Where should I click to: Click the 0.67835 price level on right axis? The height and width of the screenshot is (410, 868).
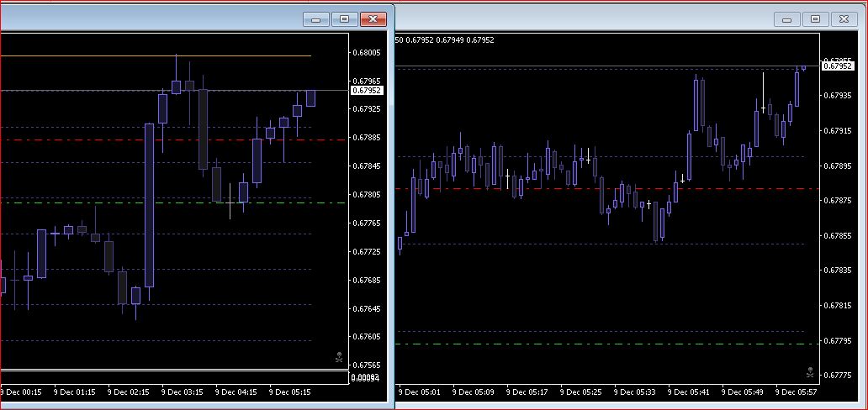pyautogui.click(x=838, y=271)
